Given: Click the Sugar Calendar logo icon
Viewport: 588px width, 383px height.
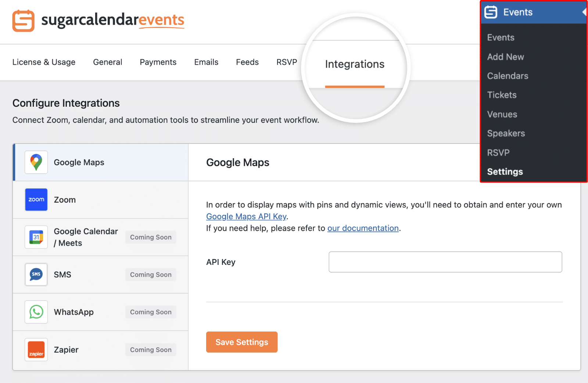Looking at the screenshot, I should click(x=23, y=21).
